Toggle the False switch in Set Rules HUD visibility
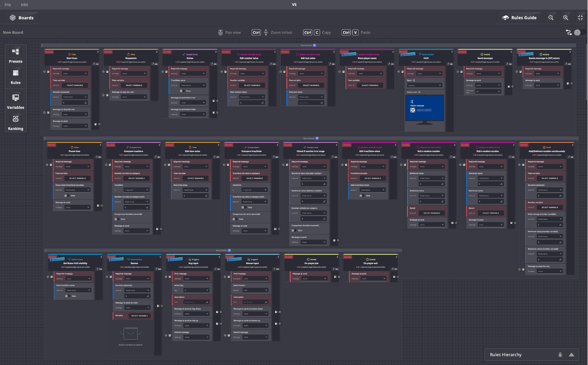Viewport: 588px width, 365px height. pos(67,296)
